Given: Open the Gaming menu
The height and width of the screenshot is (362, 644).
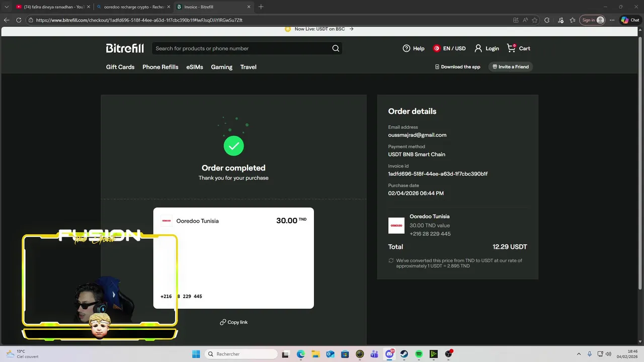Looking at the screenshot, I should point(221,67).
